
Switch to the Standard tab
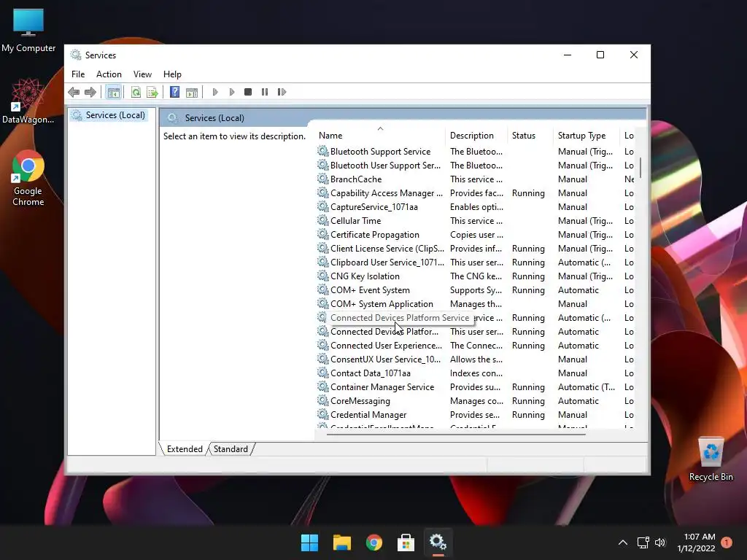tap(231, 449)
